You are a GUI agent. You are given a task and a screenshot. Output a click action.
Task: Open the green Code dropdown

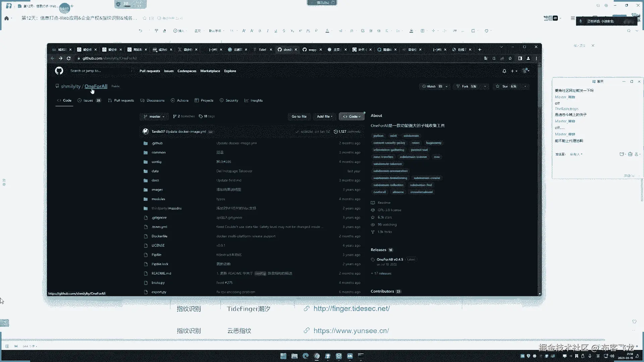(x=352, y=117)
